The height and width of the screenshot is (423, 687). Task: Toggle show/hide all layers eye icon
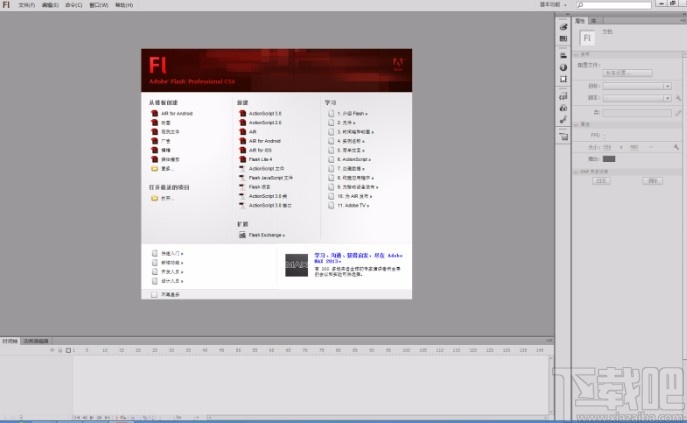[52, 350]
